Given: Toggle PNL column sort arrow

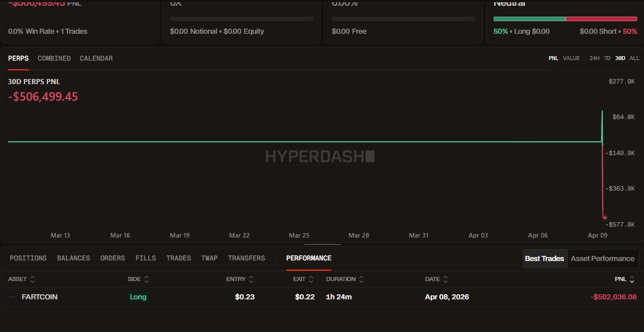Looking at the screenshot, I should pos(632,279).
